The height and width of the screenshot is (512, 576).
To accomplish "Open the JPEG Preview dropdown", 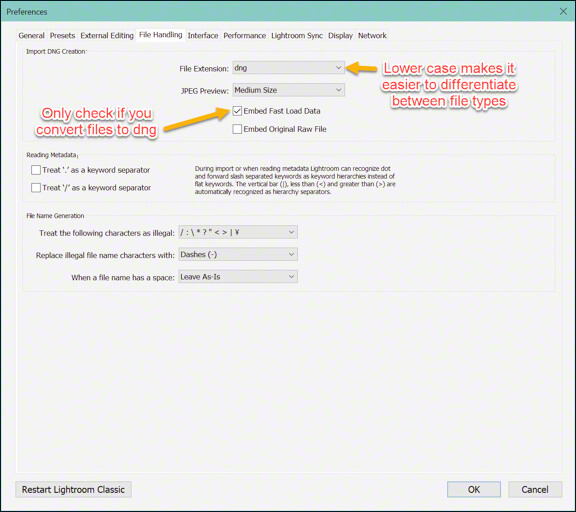I will click(x=288, y=90).
